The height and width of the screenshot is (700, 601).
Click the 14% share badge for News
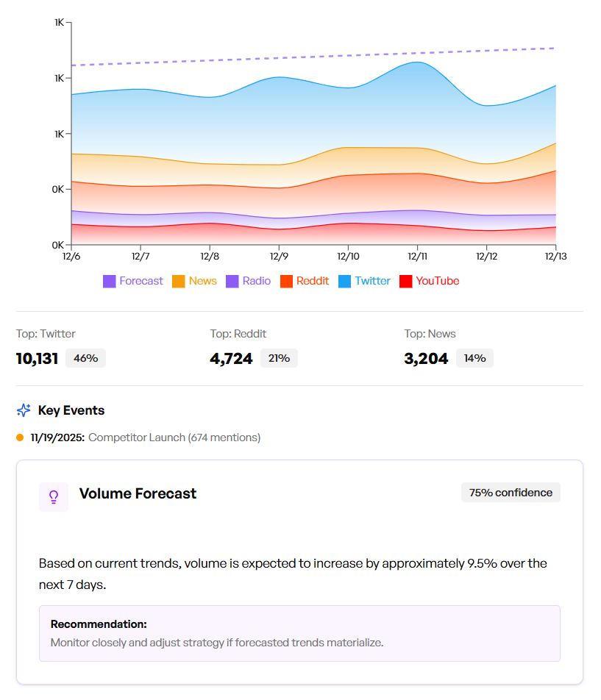pyautogui.click(x=474, y=358)
